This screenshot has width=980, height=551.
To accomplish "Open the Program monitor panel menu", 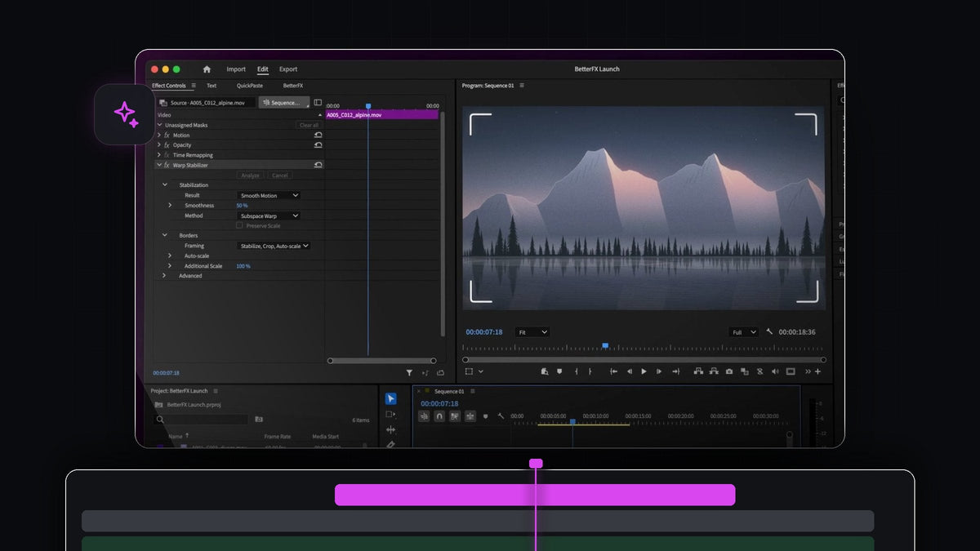I will pyautogui.click(x=522, y=86).
